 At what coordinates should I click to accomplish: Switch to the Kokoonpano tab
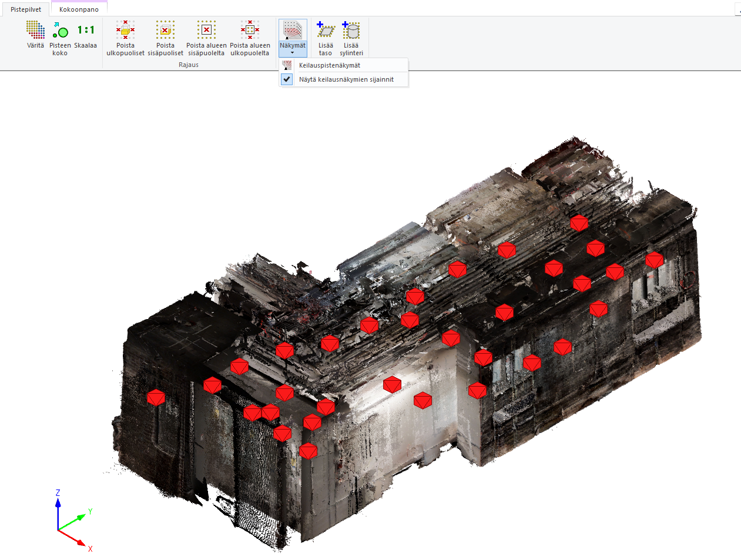[79, 9]
